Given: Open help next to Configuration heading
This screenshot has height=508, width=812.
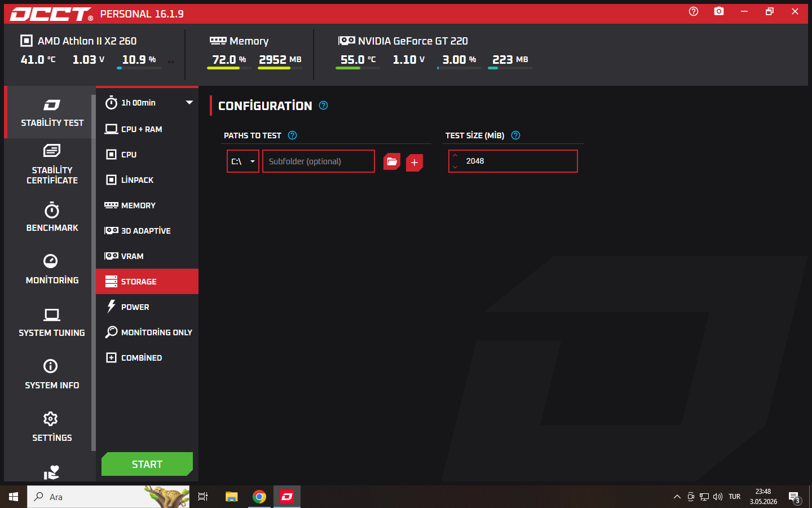Looking at the screenshot, I should tap(323, 106).
